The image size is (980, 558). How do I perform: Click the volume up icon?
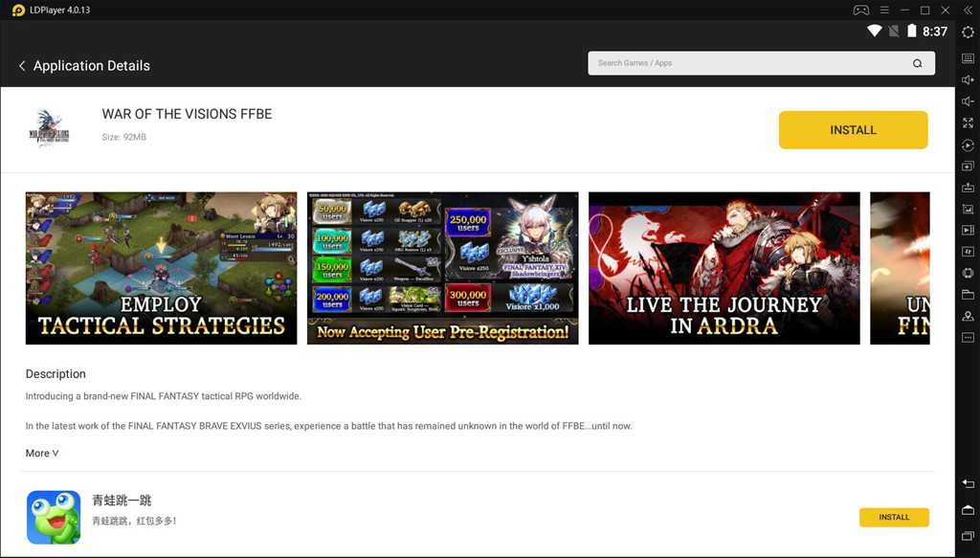tap(968, 80)
